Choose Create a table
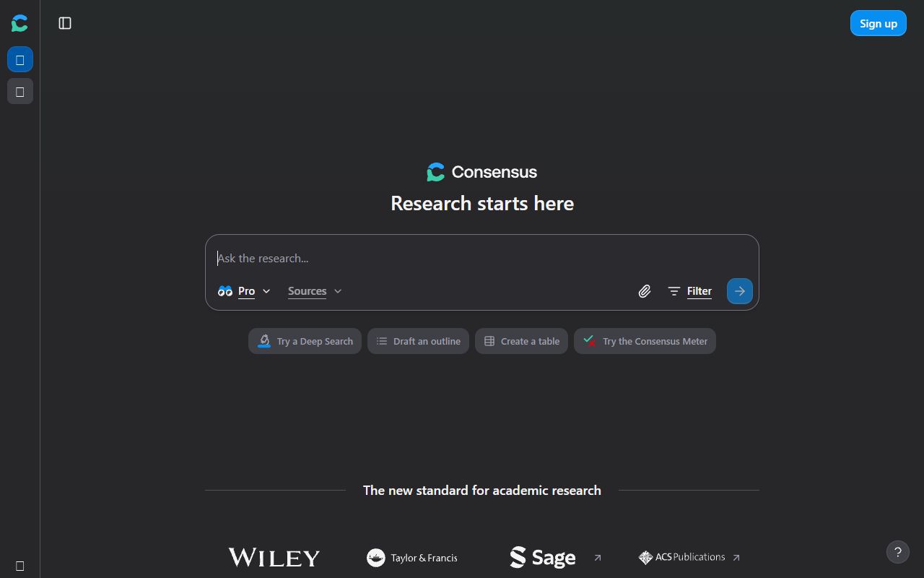The width and height of the screenshot is (924, 578). (x=521, y=340)
